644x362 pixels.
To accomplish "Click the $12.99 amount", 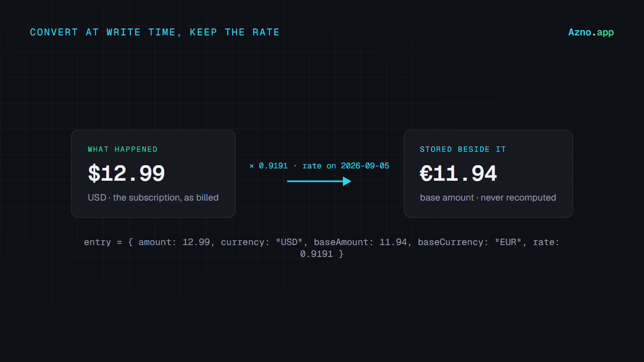I will pyautogui.click(x=126, y=174).
